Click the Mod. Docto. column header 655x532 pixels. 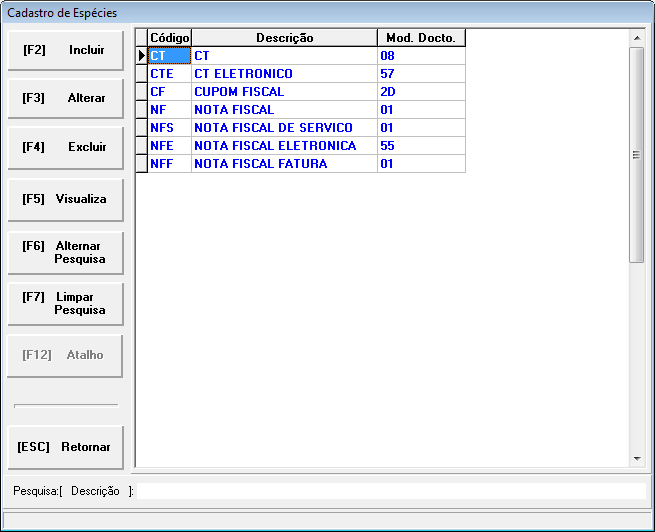420,38
